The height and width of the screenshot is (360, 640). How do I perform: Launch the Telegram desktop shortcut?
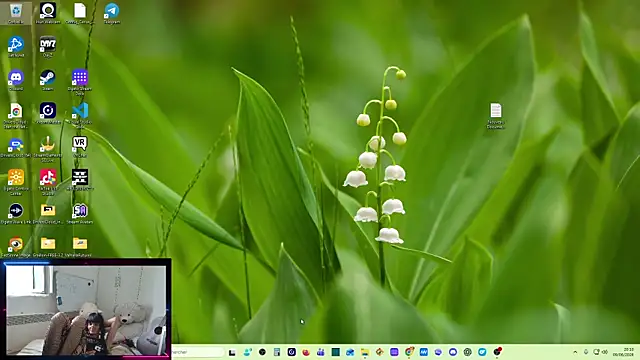tap(112, 13)
